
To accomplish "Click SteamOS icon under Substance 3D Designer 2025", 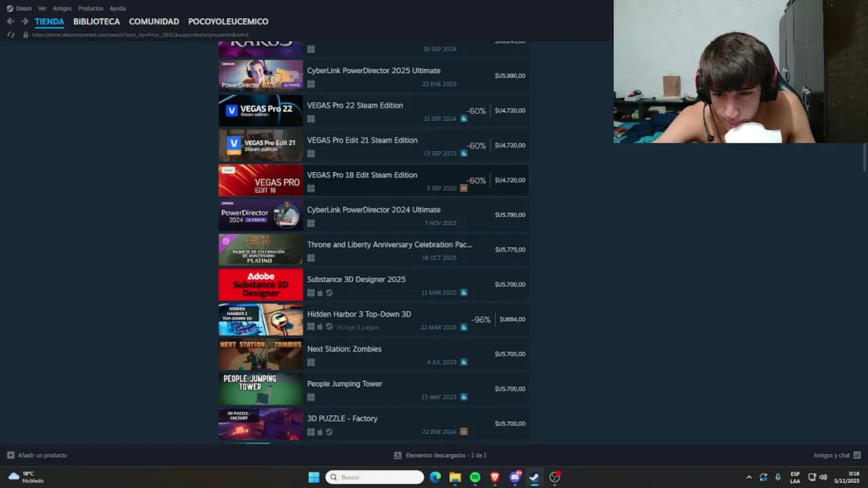I will tap(329, 293).
